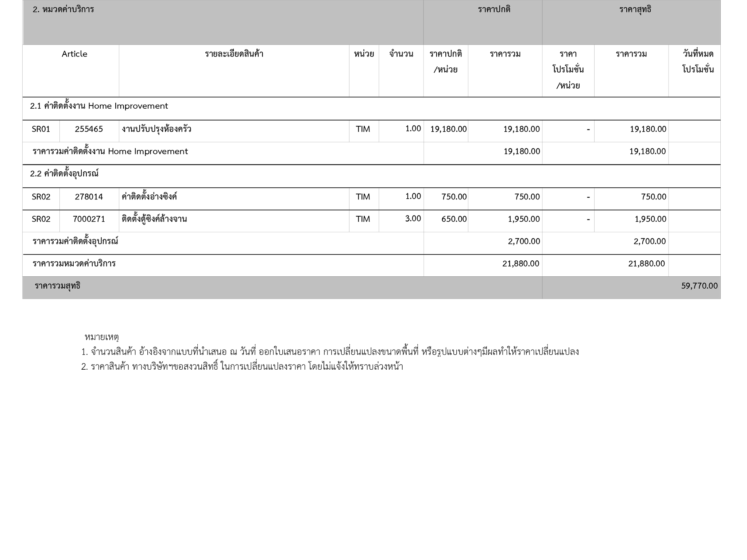747x560 pixels.
Task: Click the ค่าติดตั้งอ่างซิงค์ item description
Action: (x=149, y=197)
